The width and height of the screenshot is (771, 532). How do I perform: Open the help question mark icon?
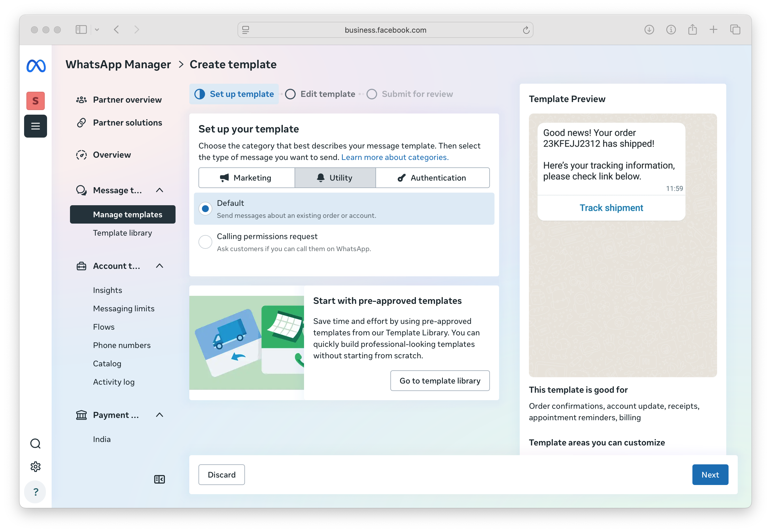[x=35, y=492]
